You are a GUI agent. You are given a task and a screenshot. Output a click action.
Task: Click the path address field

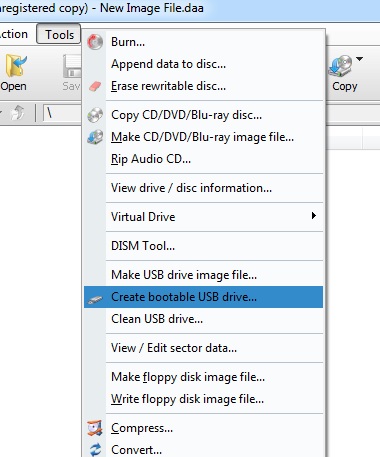click(x=63, y=113)
